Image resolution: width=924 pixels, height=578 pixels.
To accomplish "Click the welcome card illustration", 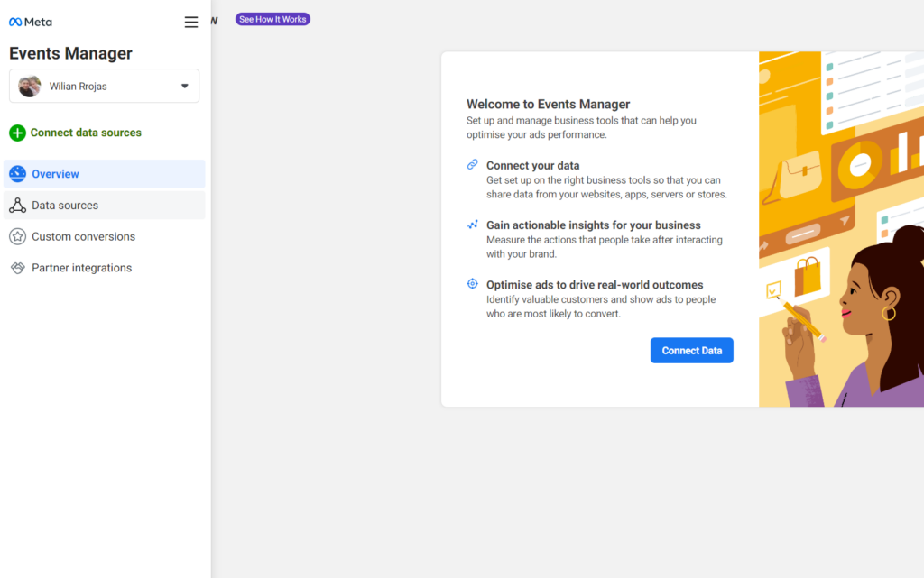I will 842,229.
